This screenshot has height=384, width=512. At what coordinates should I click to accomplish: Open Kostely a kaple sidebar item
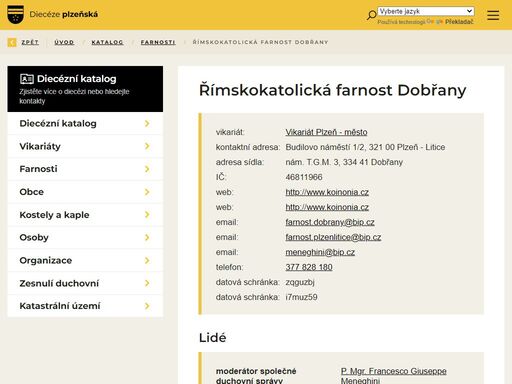85,215
